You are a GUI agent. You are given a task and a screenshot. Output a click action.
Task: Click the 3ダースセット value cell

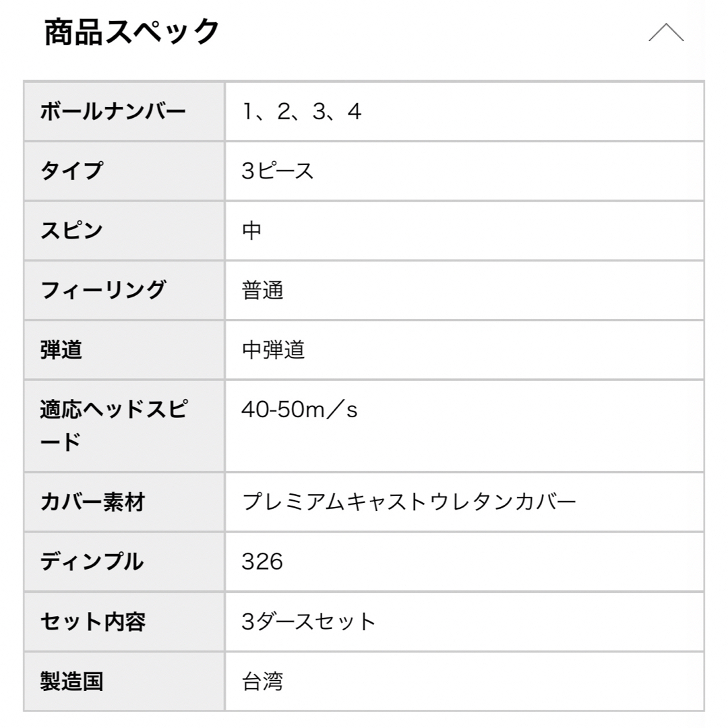point(464,621)
